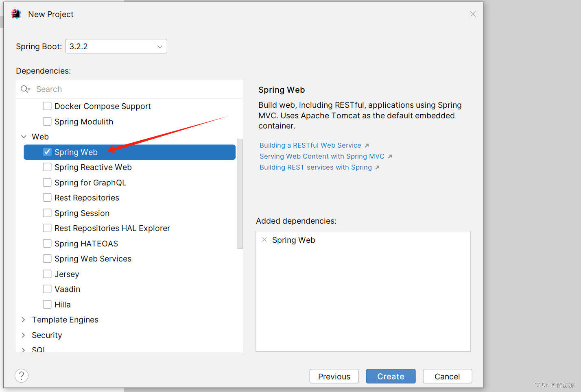Click the search magnifier icon in dependencies
The image size is (581, 392).
click(x=25, y=89)
